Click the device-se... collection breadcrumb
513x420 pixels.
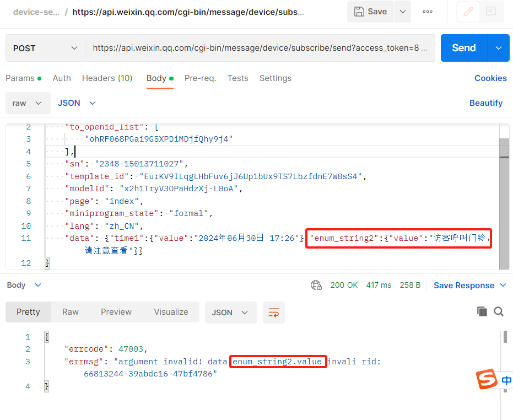[36, 12]
